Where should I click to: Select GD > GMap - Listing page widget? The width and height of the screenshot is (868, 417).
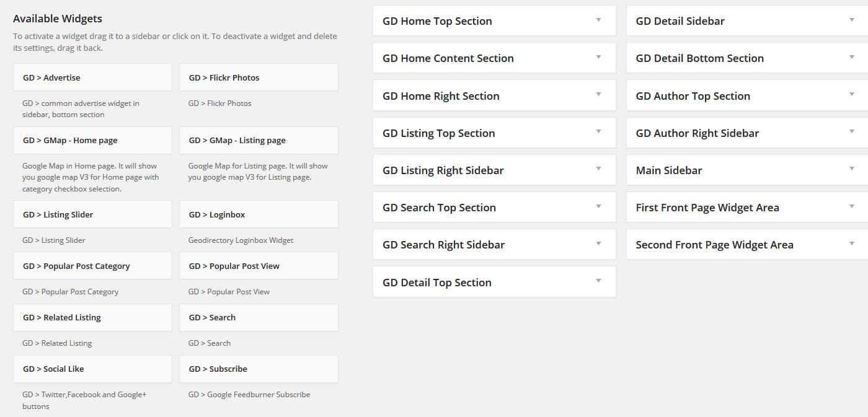(259, 141)
